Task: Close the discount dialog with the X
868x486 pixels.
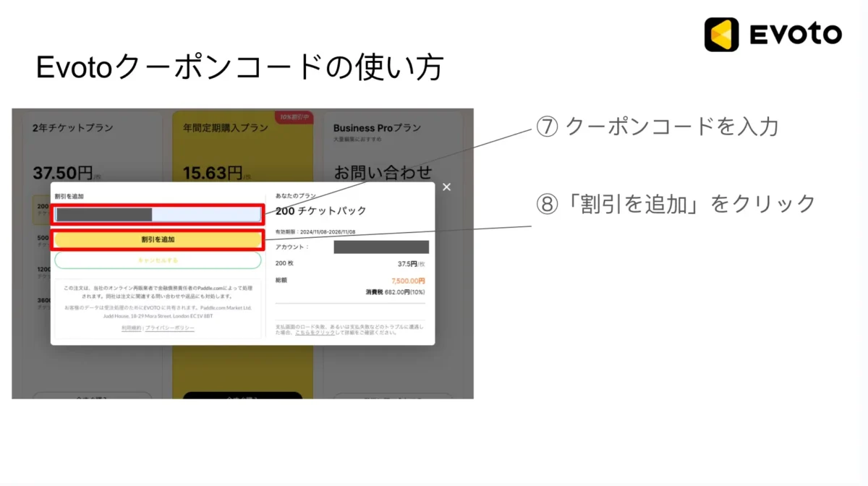Action: (x=446, y=187)
